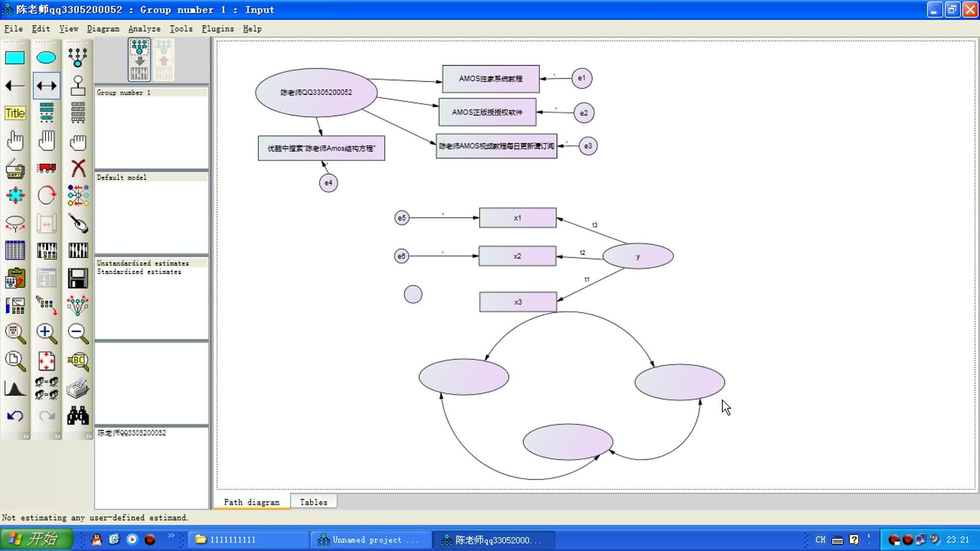Switch to the Tables tab
980x551 pixels.
(x=313, y=502)
